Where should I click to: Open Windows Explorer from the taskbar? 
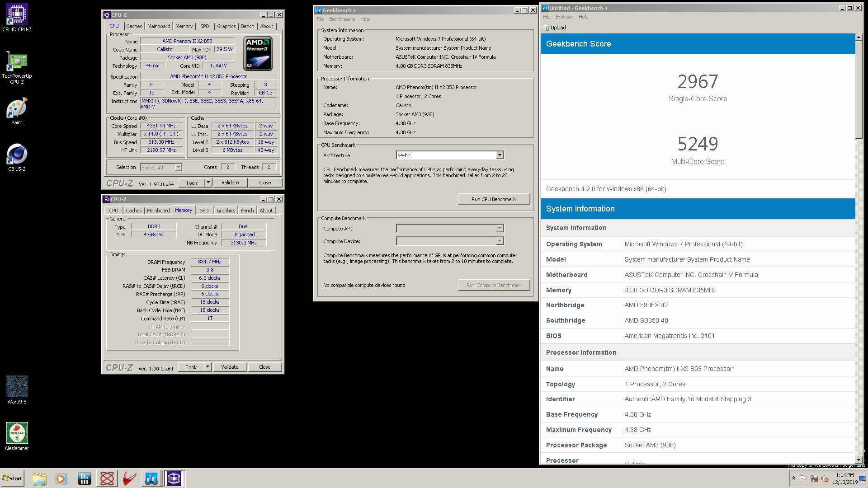tap(39, 479)
